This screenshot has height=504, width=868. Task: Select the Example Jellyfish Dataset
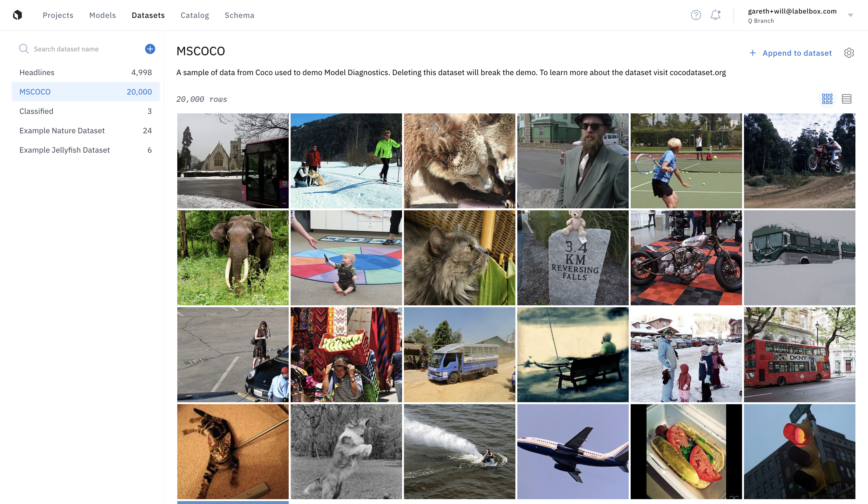(x=85, y=150)
